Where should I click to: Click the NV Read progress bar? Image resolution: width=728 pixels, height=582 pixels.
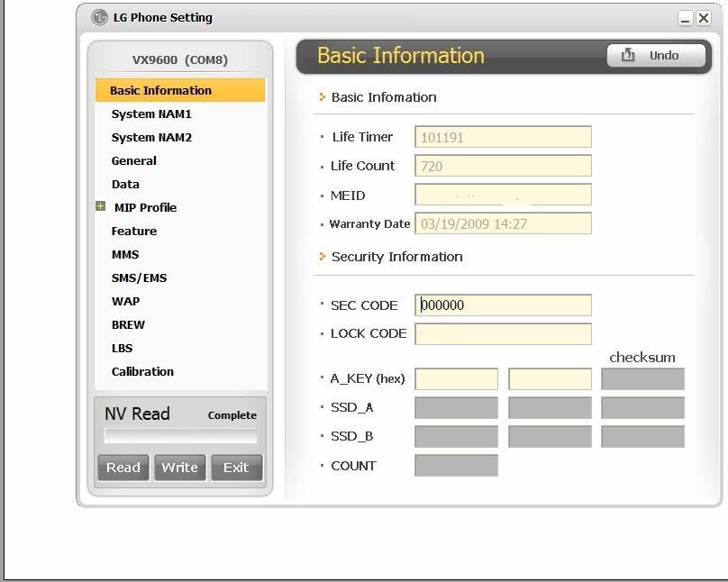tap(180, 436)
